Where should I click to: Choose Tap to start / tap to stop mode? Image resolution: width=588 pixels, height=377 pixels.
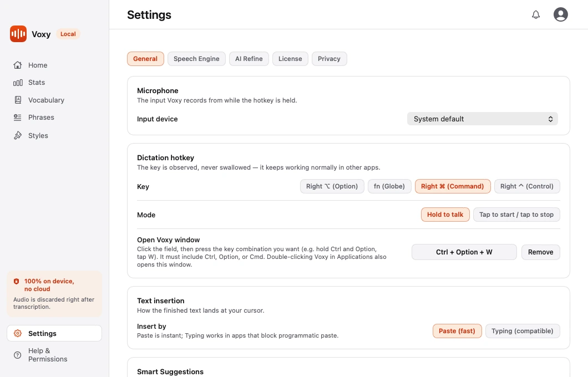[516, 215]
